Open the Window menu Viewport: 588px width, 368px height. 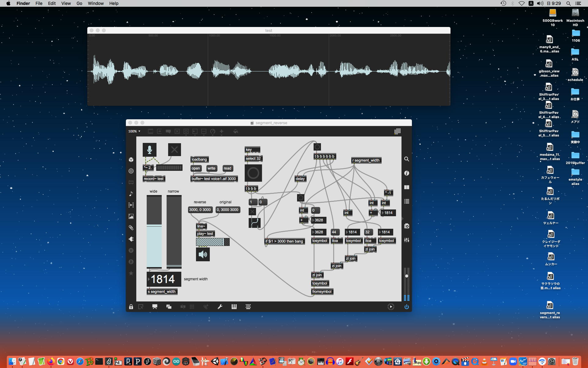tap(96, 3)
